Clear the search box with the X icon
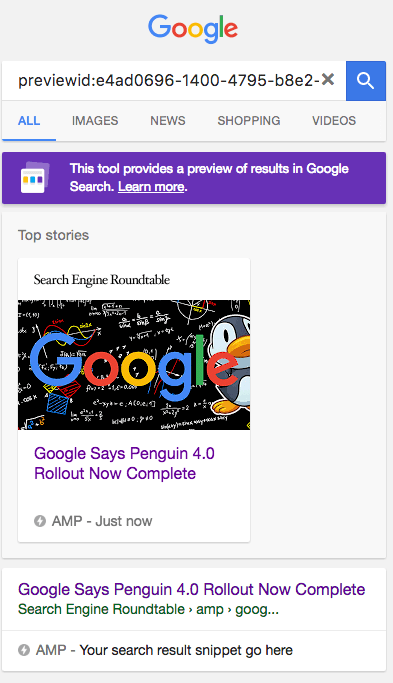The width and height of the screenshot is (393, 683). coord(328,80)
